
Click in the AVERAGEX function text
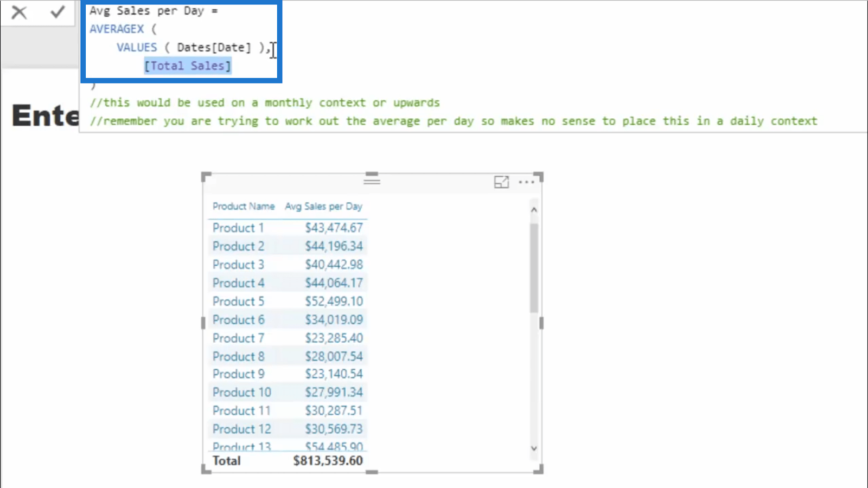pos(117,29)
